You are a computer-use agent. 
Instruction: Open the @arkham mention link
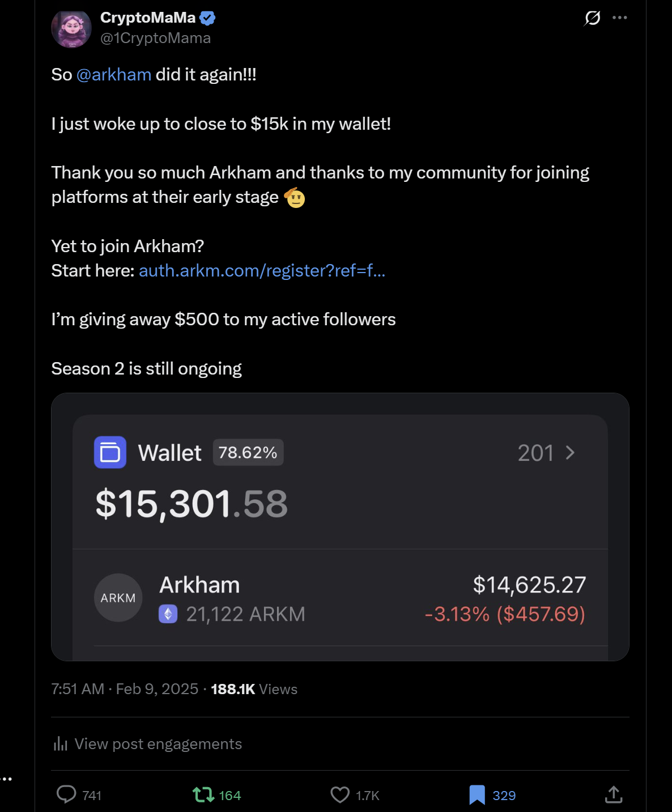tap(113, 74)
